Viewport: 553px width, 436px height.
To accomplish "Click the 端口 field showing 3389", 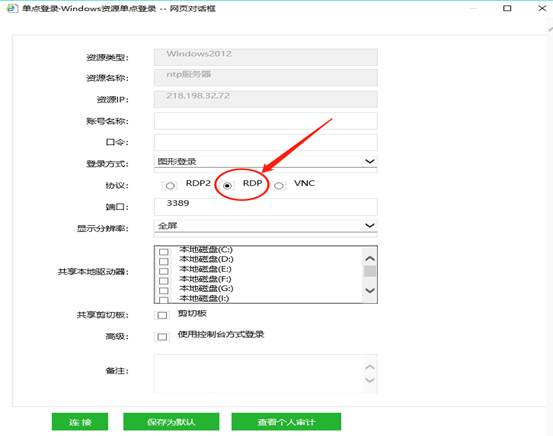I will point(265,207).
